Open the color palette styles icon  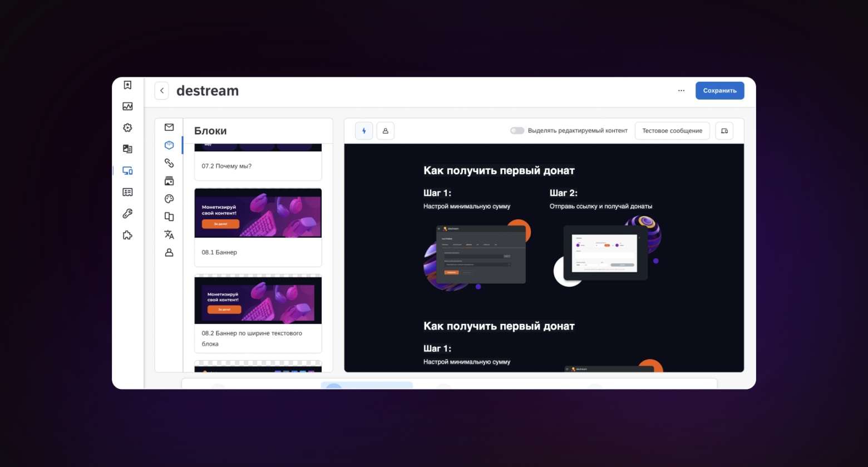point(169,199)
